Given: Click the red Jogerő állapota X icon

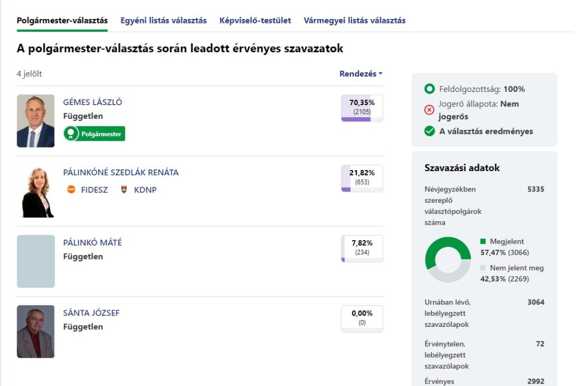Looking at the screenshot, I should (429, 110).
